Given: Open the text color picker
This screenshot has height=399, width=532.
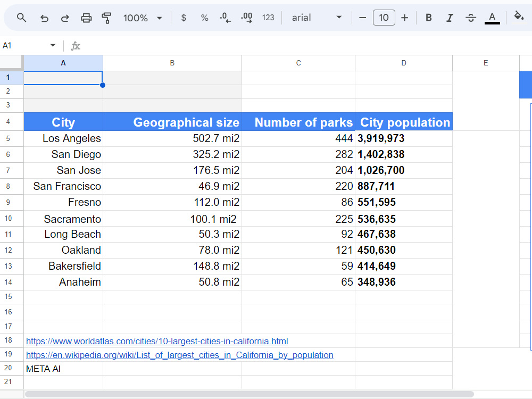Looking at the screenshot, I should [x=492, y=18].
